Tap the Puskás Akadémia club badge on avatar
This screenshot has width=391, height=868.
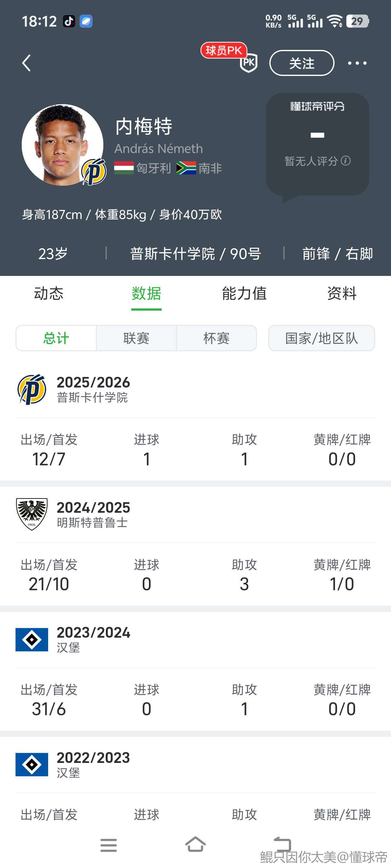pyautogui.click(x=94, y=171)
